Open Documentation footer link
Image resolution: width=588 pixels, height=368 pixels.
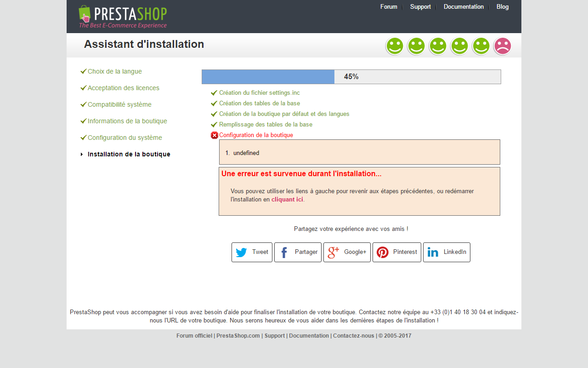tap(309, 336)
